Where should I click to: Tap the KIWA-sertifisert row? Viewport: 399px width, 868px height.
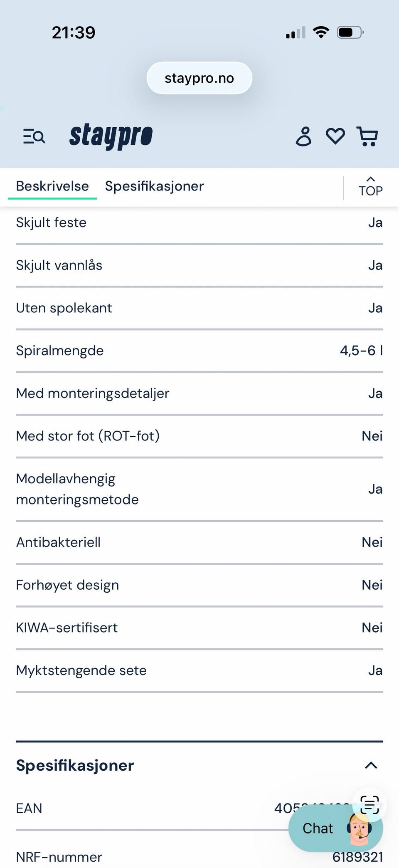click(x=199, y=628)
